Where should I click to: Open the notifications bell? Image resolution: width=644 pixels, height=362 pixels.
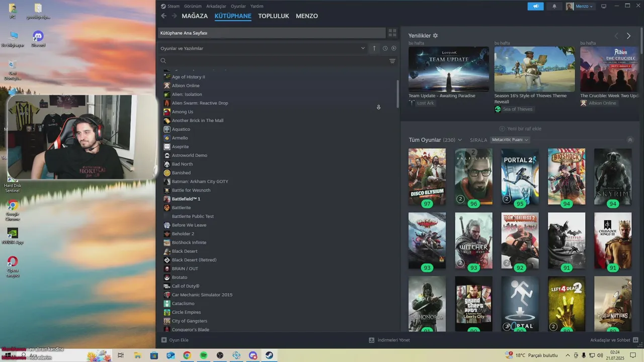pyautogui.click(x=554, y=6)
